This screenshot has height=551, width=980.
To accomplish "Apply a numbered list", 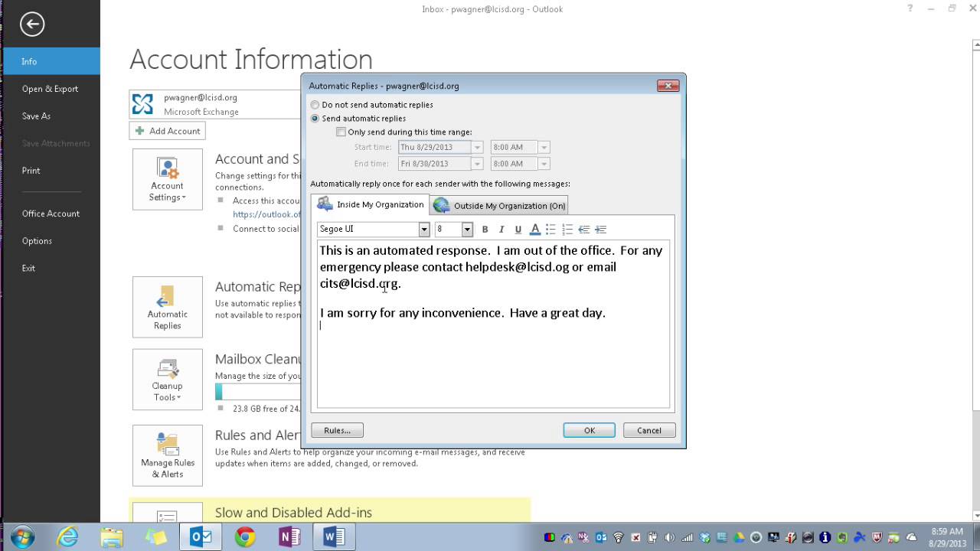I will 567,229.
